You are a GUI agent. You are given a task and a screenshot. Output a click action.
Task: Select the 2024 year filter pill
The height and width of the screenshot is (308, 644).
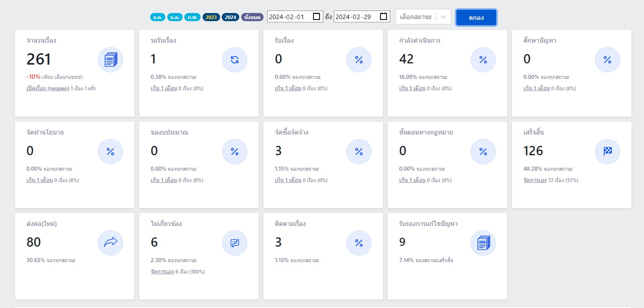231,17
